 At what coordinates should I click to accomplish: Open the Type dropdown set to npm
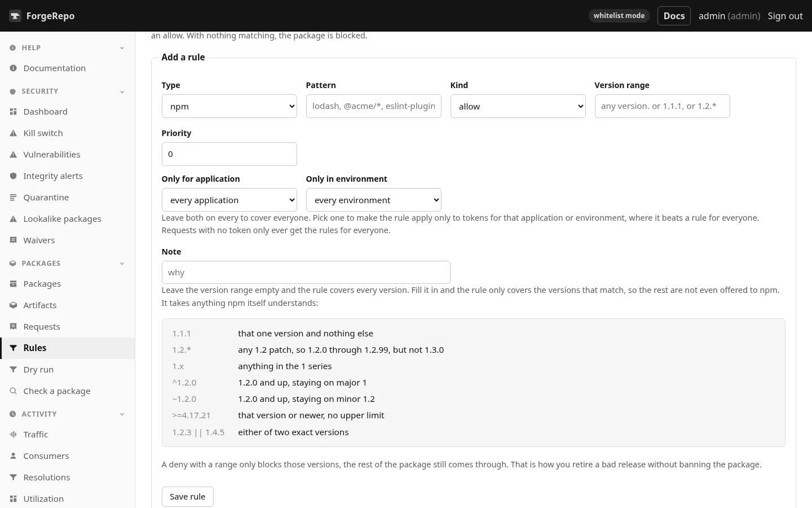tap(229, 106)
